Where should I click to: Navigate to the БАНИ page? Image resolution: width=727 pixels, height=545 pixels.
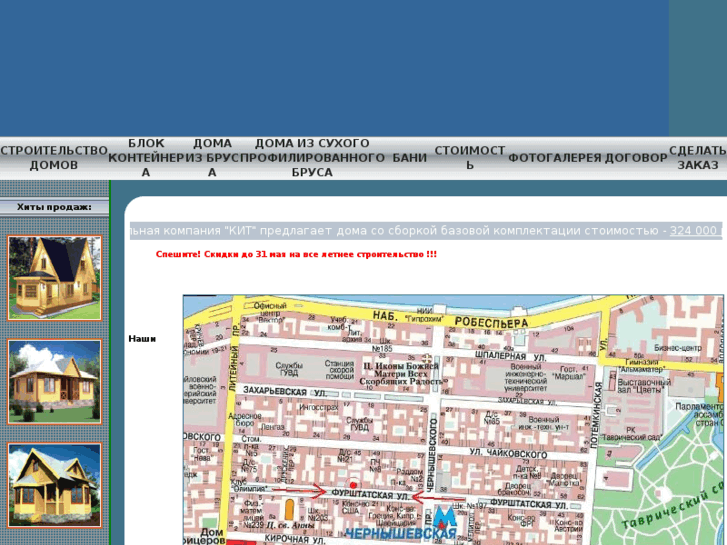(x=410, y=158)
